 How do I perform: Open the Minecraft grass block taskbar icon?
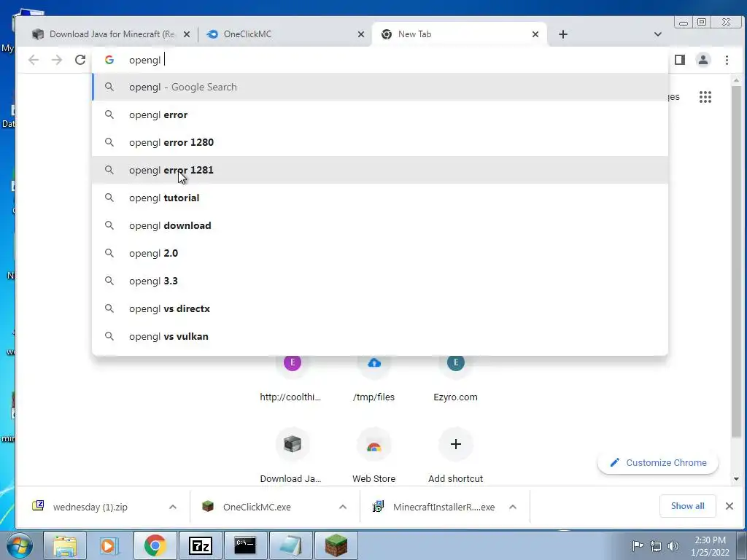click(336, 545)
